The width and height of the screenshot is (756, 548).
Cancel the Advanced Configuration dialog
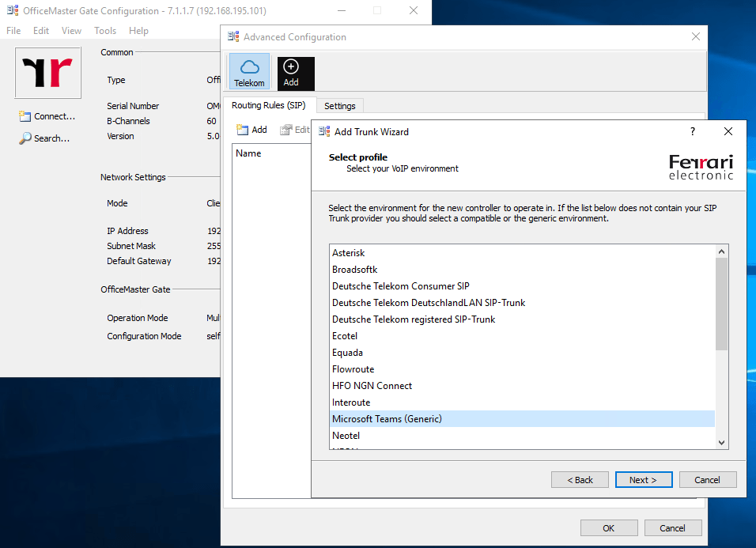(x=673, y=527)
